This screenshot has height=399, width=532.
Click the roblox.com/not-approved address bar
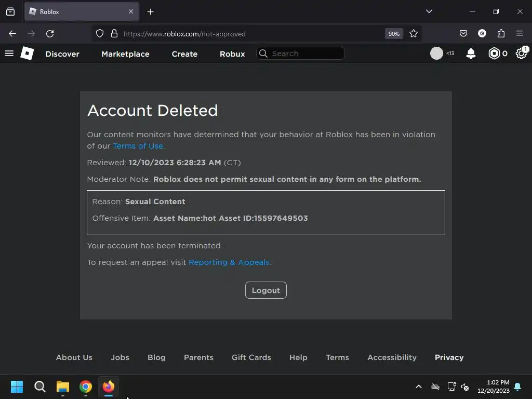[x=251, y=34]
